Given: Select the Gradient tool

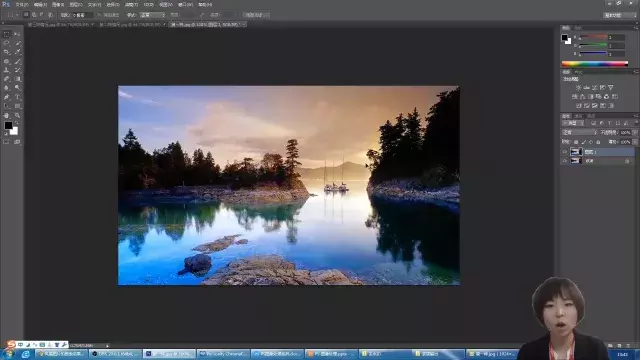Looking at the screenshot, I should [x=17, y=79].
